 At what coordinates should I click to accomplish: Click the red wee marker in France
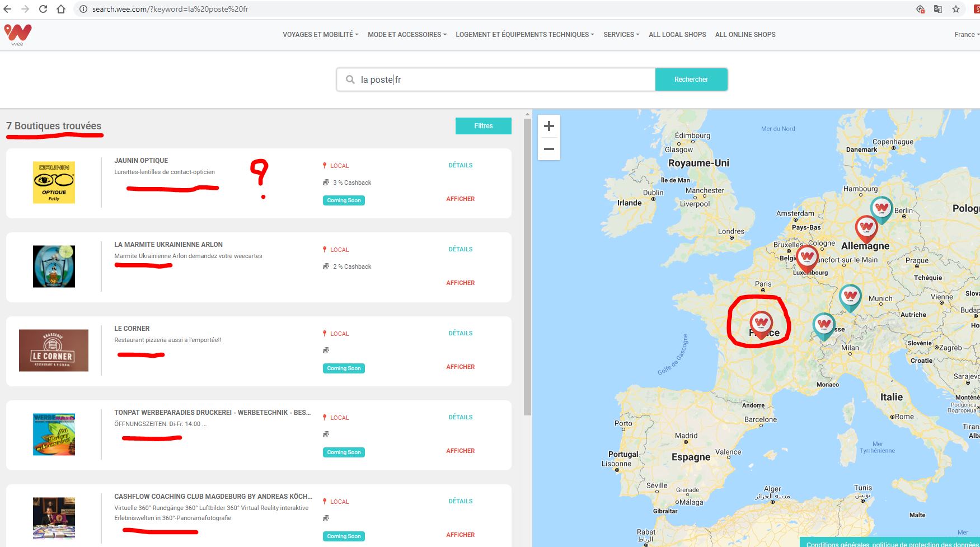761,323
